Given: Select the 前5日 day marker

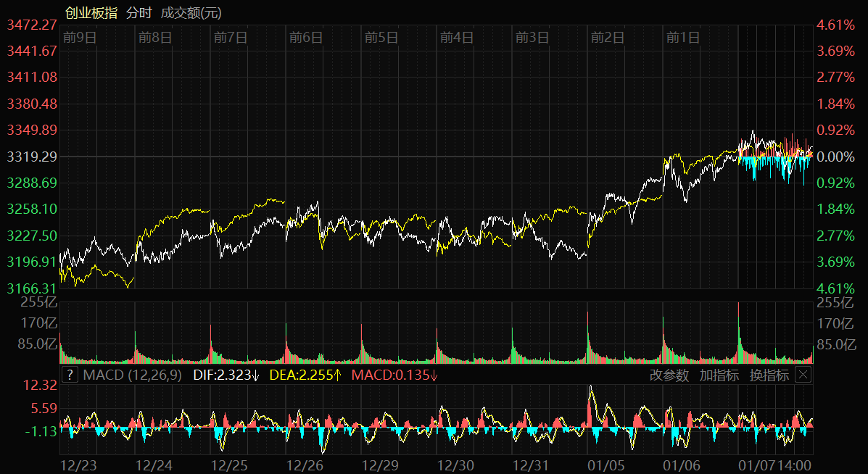Looking at the screenshot, I should click(x=381, y=38).
